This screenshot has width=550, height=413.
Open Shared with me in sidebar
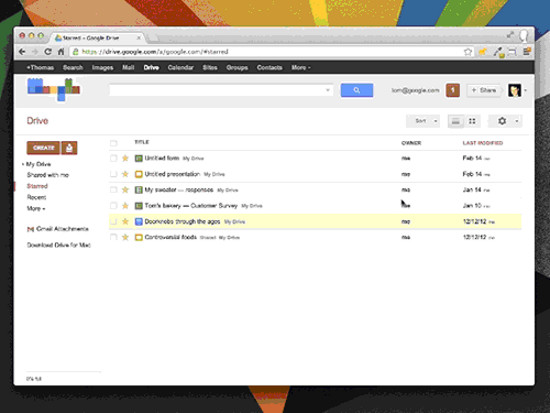pyautogui.click(x=48, y=175)
